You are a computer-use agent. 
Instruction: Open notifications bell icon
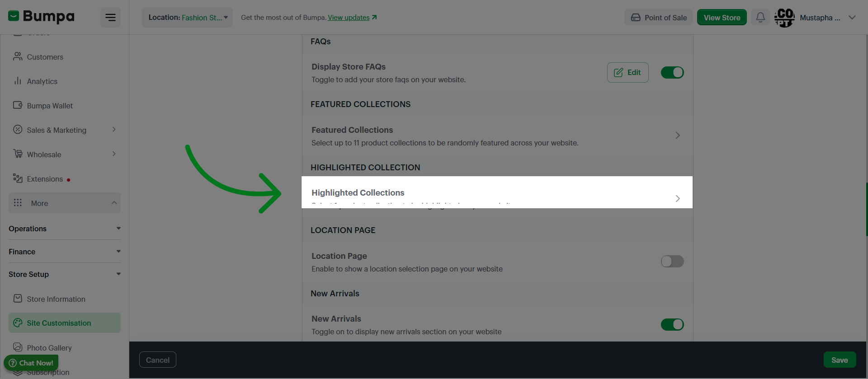(760, 18)
